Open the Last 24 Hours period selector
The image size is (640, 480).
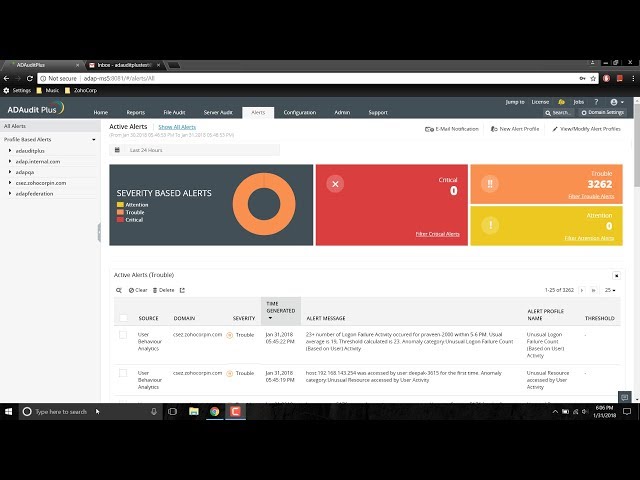click(195, 150)
